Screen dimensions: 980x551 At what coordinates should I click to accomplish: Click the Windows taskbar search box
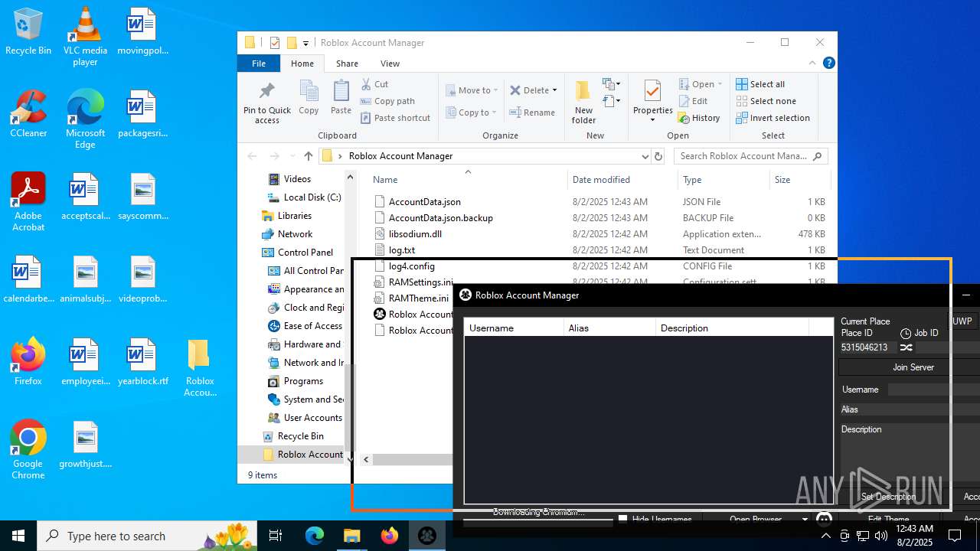coord(147,536)
